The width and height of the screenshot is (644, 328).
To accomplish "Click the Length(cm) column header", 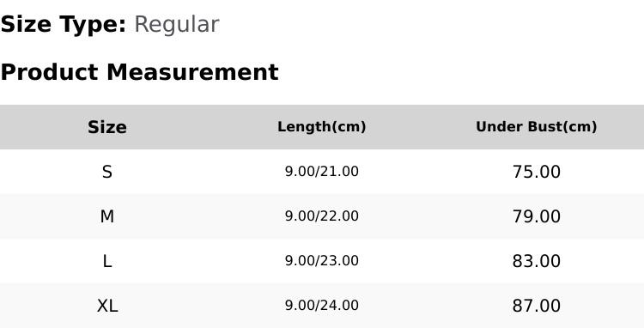I will tap(322, 127).
